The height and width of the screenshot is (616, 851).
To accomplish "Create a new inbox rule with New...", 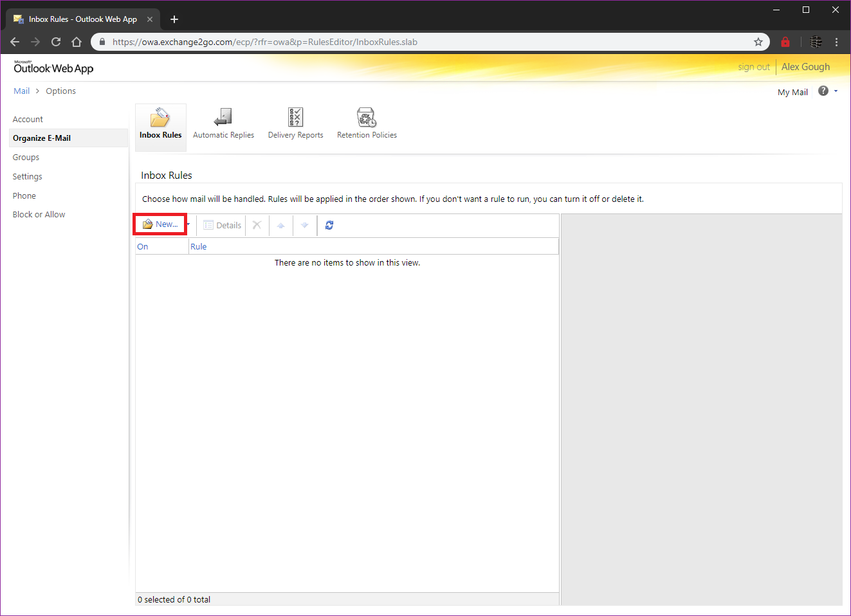I will point(160,224).
